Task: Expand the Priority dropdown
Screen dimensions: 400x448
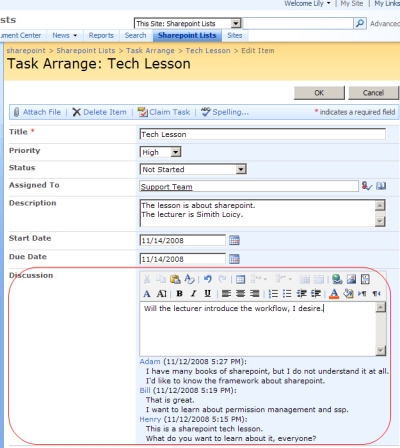Action: [x=175, y=152]
